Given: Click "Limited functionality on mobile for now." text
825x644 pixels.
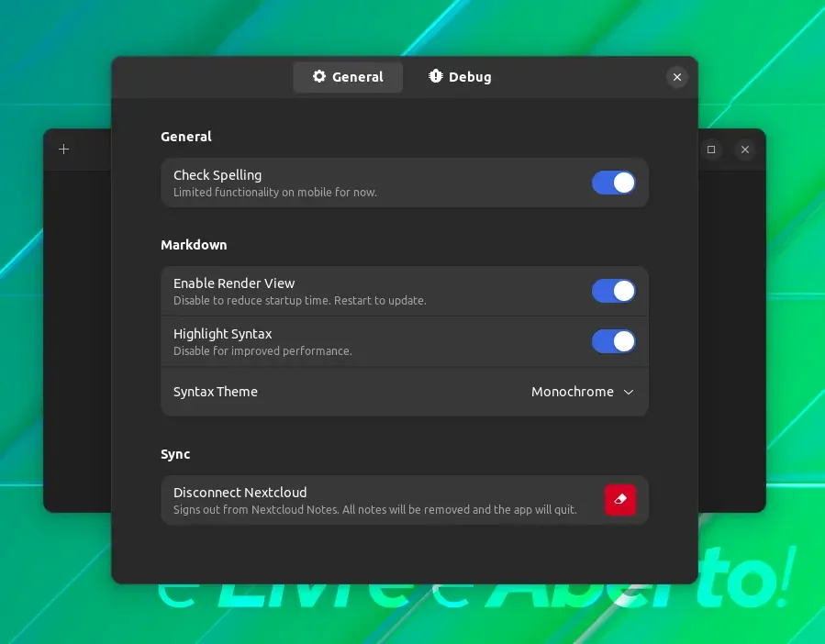Looking at the screenshot, I should 275,193.
